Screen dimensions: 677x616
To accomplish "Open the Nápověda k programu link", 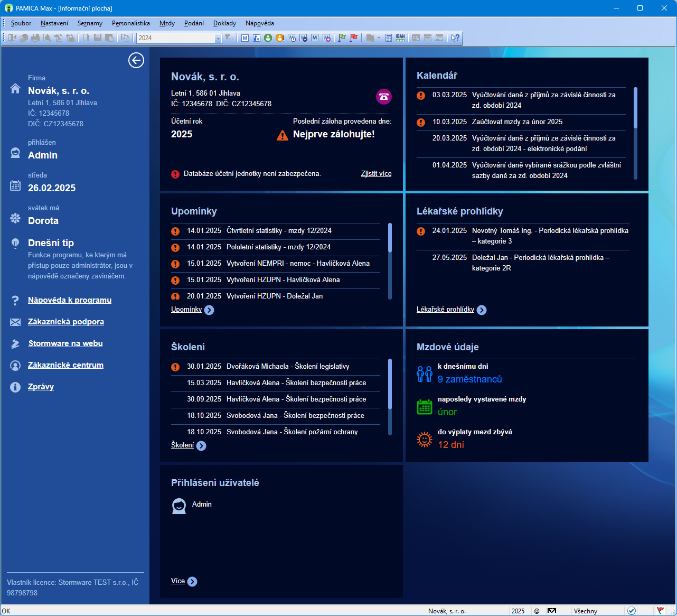I will pos(70,300).
